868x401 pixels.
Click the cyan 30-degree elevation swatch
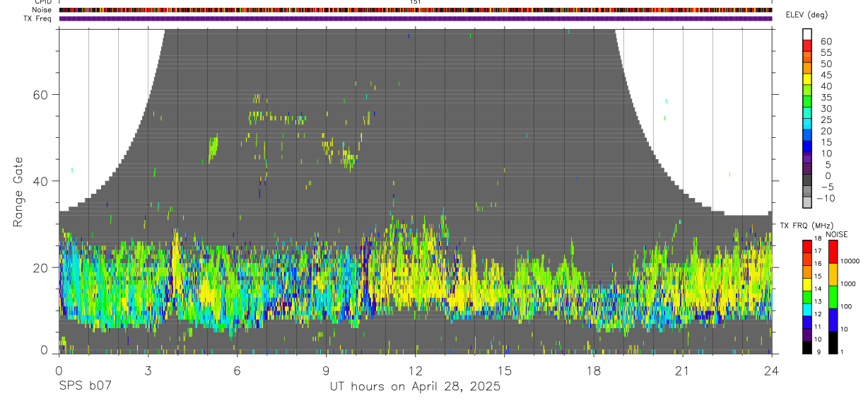pos(807,113)
